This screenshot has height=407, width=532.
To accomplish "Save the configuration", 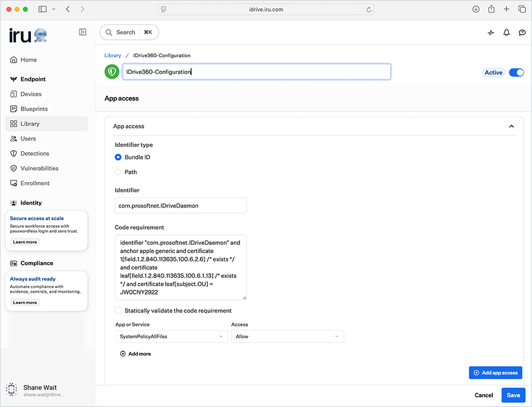I will tap(513, 395).
